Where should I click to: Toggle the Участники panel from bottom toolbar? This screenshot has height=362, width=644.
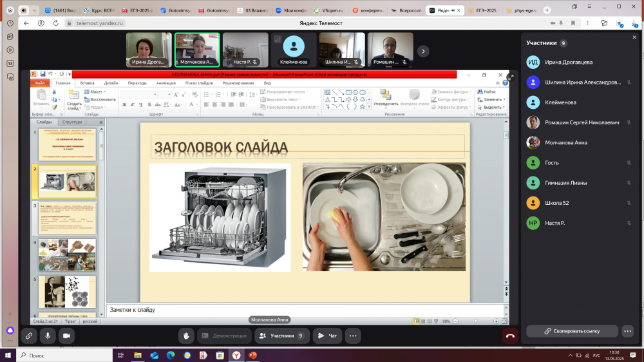282,336
